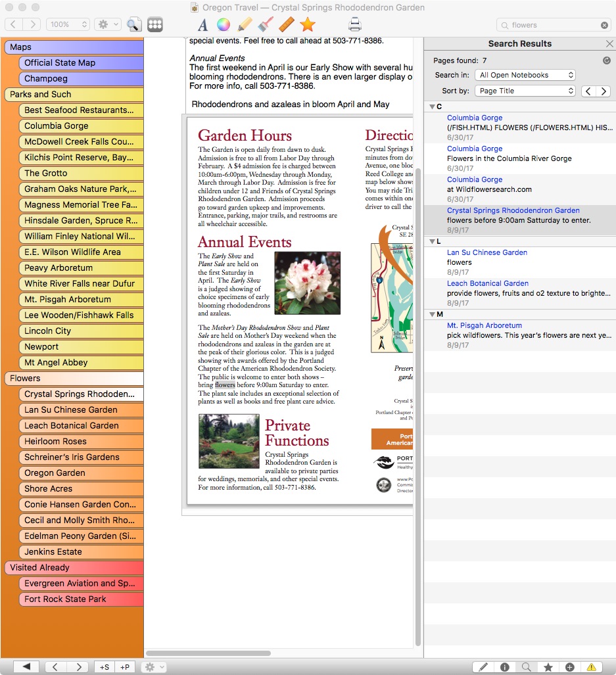Click the flowers search field
This screenshot has width=616, height=675.
554,25
